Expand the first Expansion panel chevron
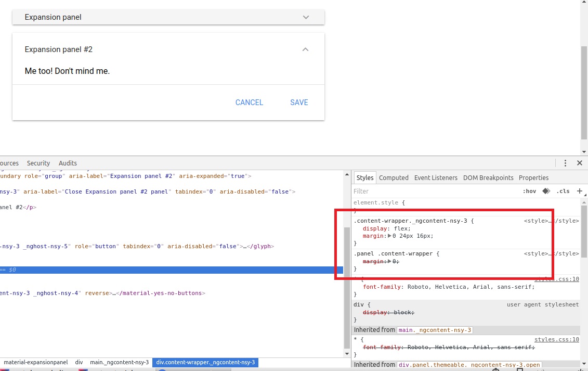The width and height of the screenshot is (588, 371). (x=305, y=17)
